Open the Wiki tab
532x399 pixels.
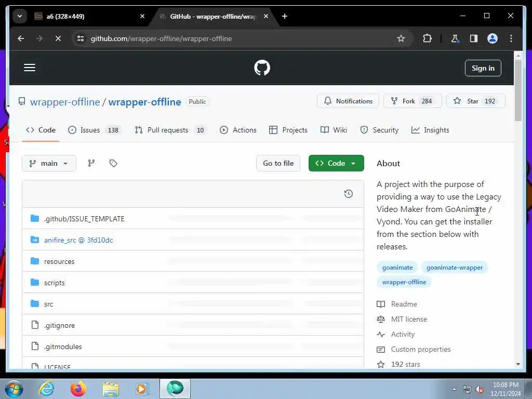(334, 130)
